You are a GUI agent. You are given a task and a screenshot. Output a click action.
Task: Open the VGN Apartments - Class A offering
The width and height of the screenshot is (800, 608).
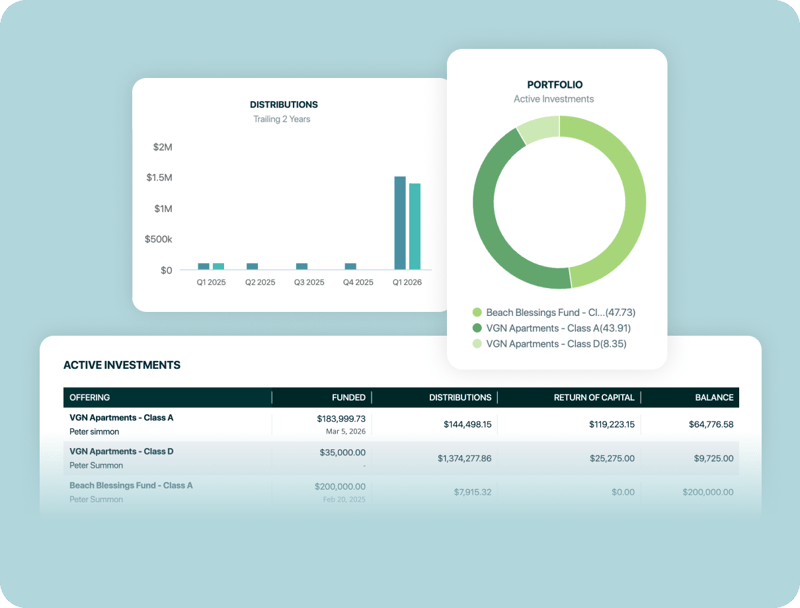[121, 418]
